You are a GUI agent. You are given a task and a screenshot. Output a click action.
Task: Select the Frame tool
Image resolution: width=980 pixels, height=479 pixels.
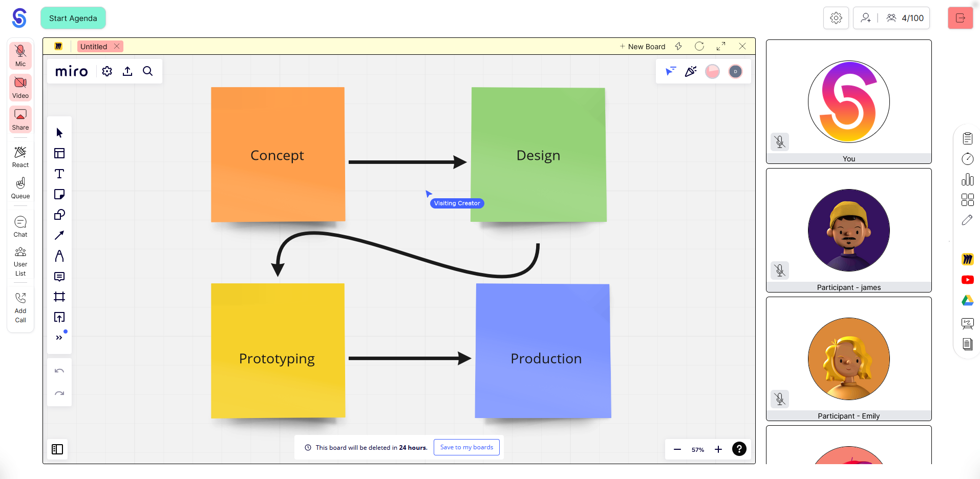(x=59, y=297)
